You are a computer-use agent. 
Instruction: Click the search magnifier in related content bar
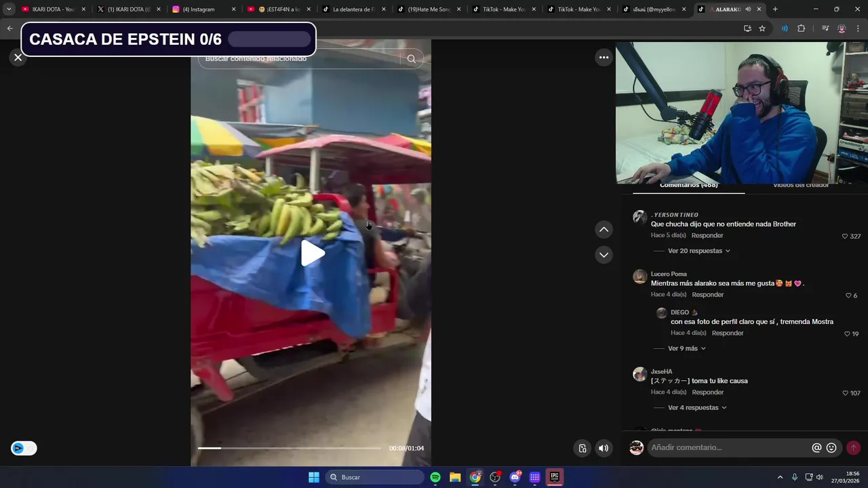point(411,59)
